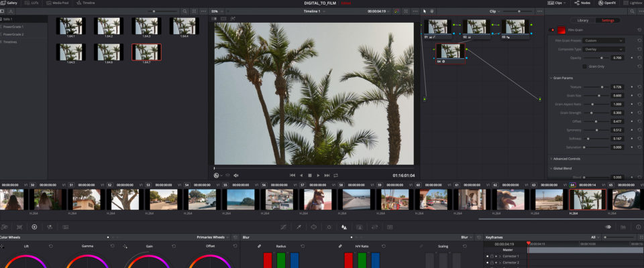644x268 pixels.
Task: Reset the Gamma color wheel
Action: coord(112,247)
